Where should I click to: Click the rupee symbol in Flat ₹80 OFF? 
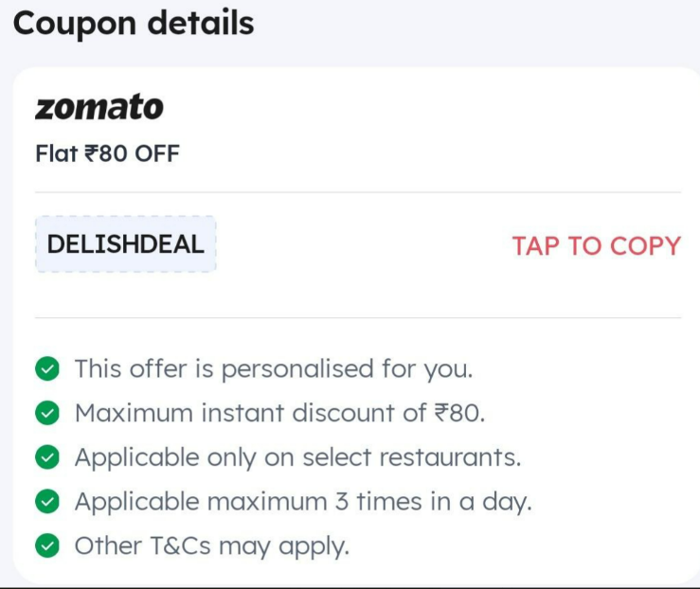point(91,153)
